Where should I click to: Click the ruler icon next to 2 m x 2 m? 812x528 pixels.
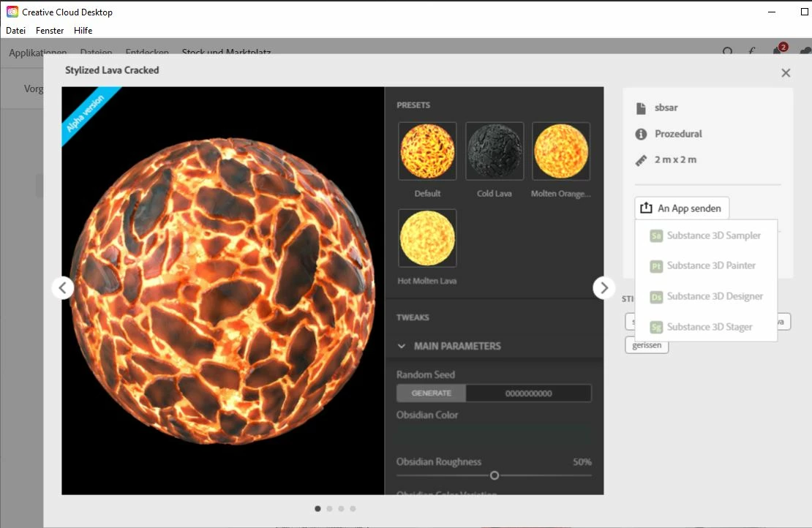click(641, 160)
